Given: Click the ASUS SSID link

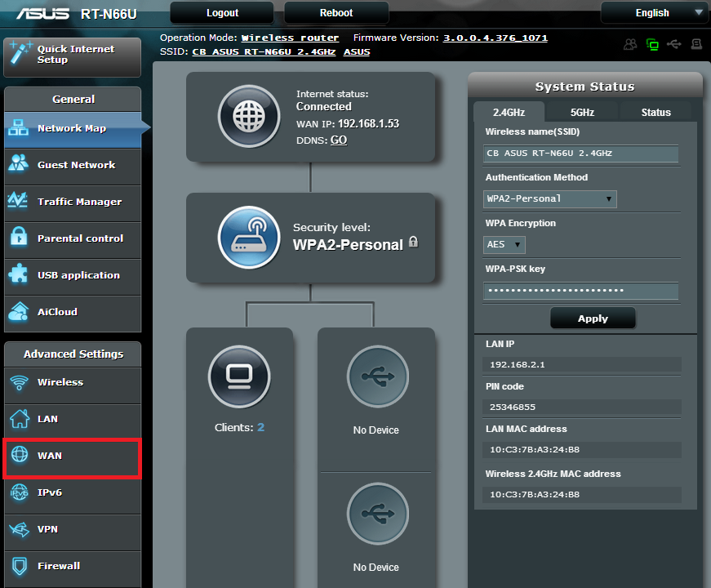Looking at the screenshot, I should (357, 51).
